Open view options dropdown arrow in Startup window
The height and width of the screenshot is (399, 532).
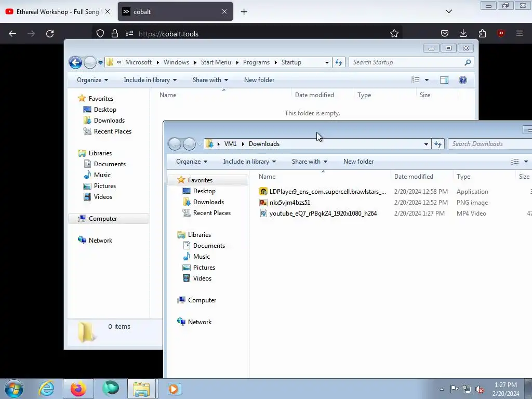coord(427,80)
